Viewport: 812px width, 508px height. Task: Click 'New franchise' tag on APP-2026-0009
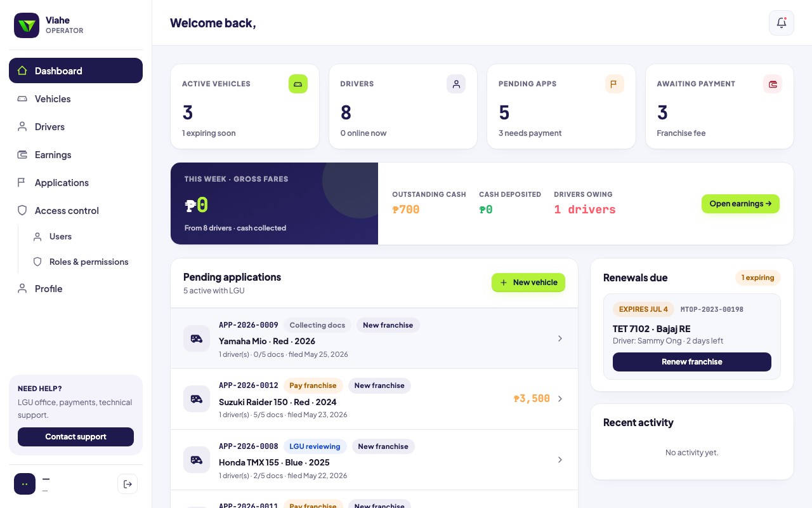pos(388,325)
